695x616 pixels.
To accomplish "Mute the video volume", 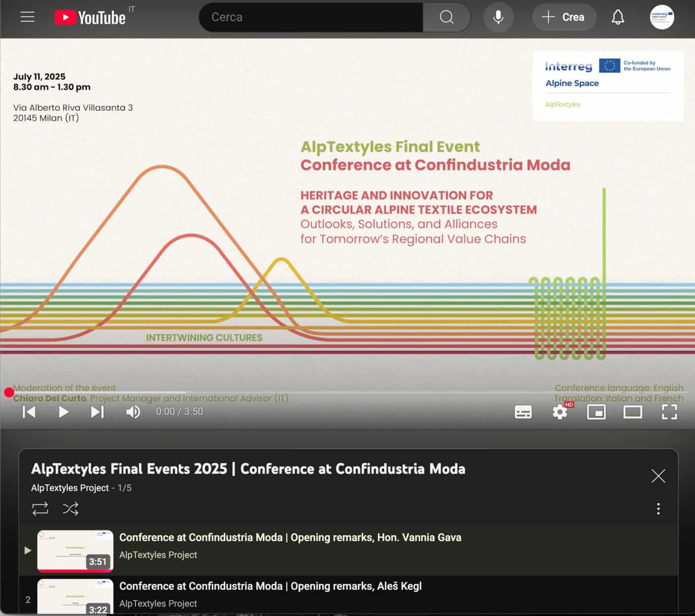I will pos(133,412).
